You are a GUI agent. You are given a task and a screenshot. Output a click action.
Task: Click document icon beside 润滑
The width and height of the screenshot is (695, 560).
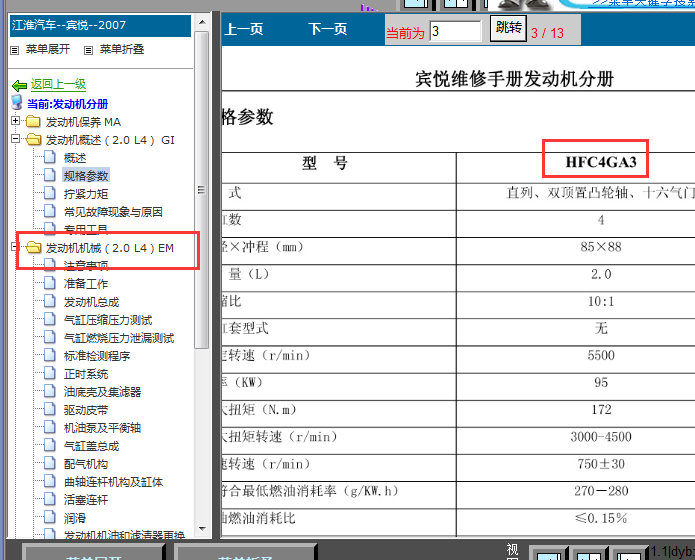pyautogui.click(x=50, y=517)
